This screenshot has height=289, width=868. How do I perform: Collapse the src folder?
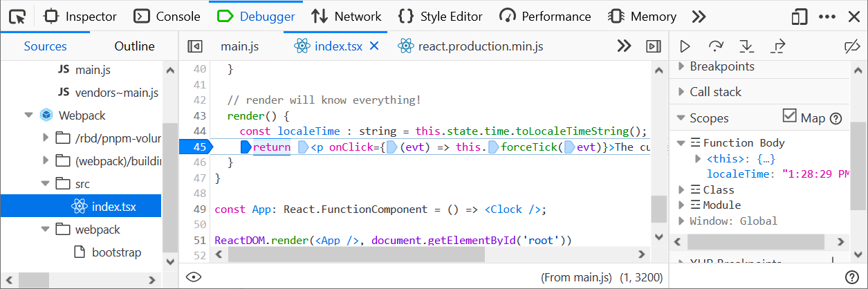pos(46,184)
